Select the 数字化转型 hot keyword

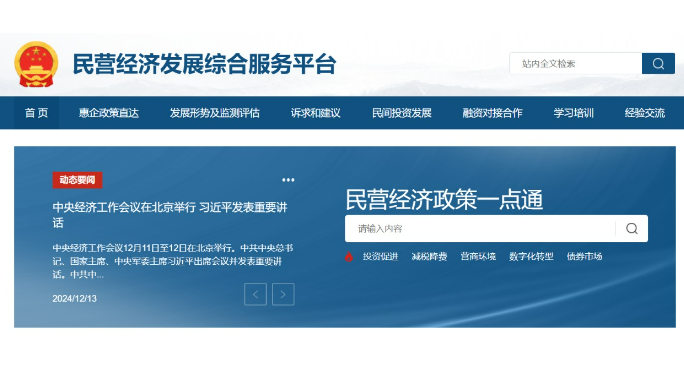[x=531, y=256]
